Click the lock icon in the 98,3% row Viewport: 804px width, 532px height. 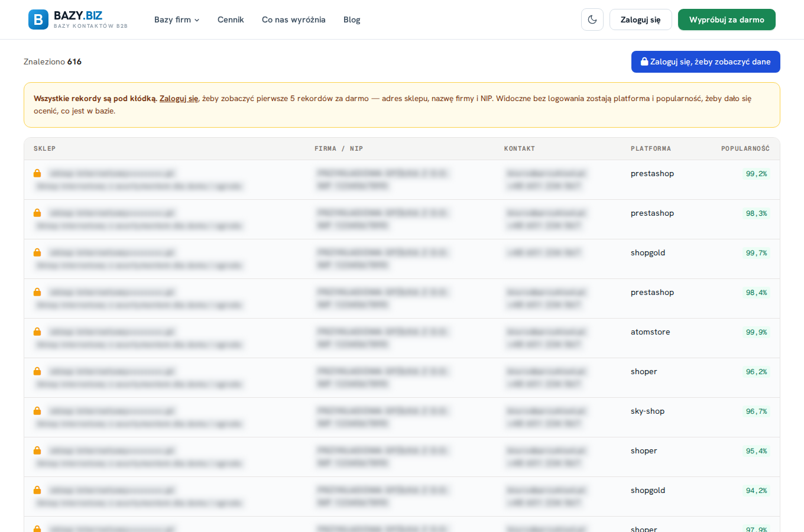click(x=37, y=213)
